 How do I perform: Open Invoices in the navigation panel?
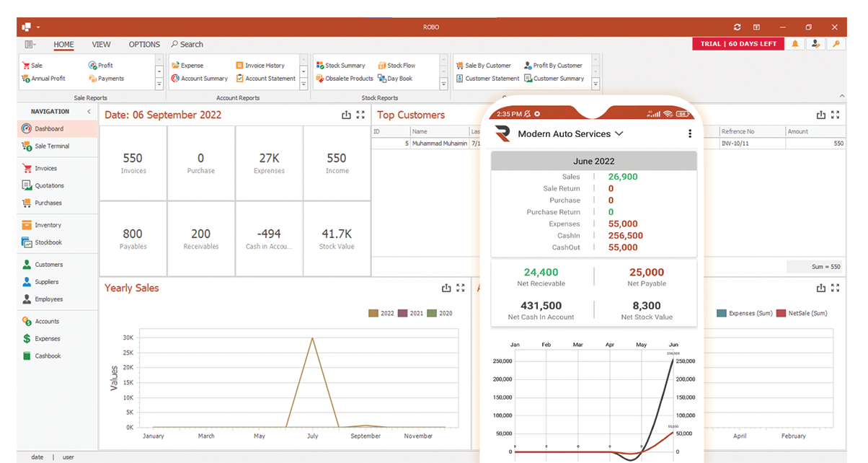(45, 168)
